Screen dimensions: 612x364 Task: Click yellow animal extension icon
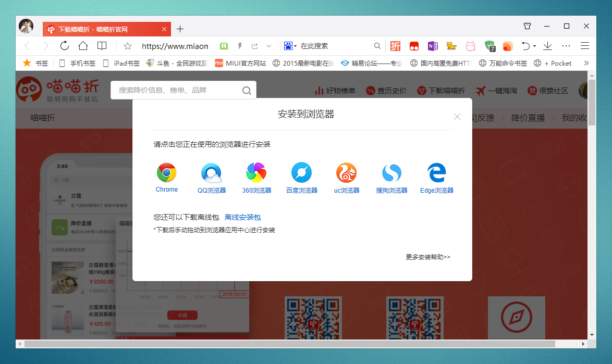(x=451, y=46)
